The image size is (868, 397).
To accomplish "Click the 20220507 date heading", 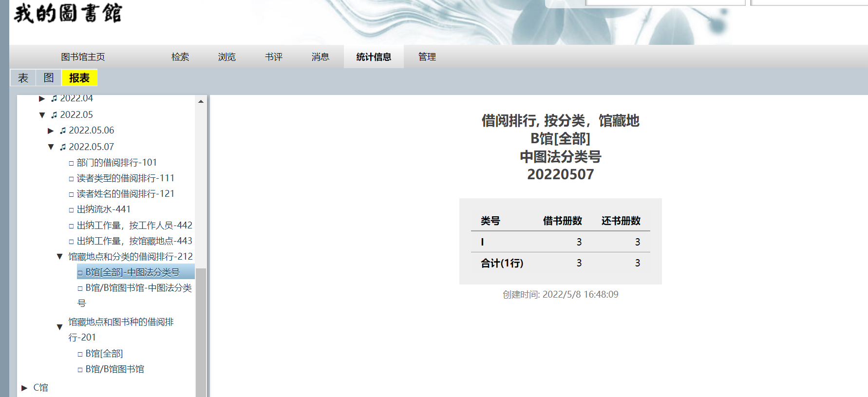I will point(561,174).
